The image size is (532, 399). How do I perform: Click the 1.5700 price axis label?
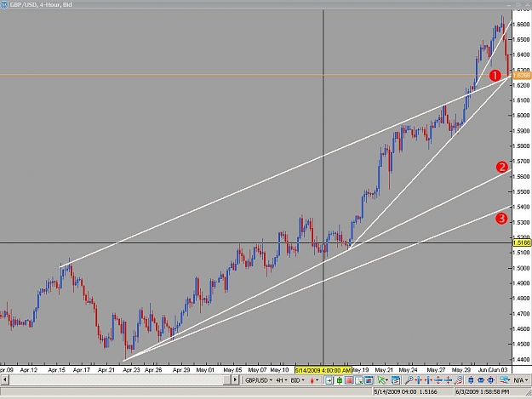tap(521, 162)
